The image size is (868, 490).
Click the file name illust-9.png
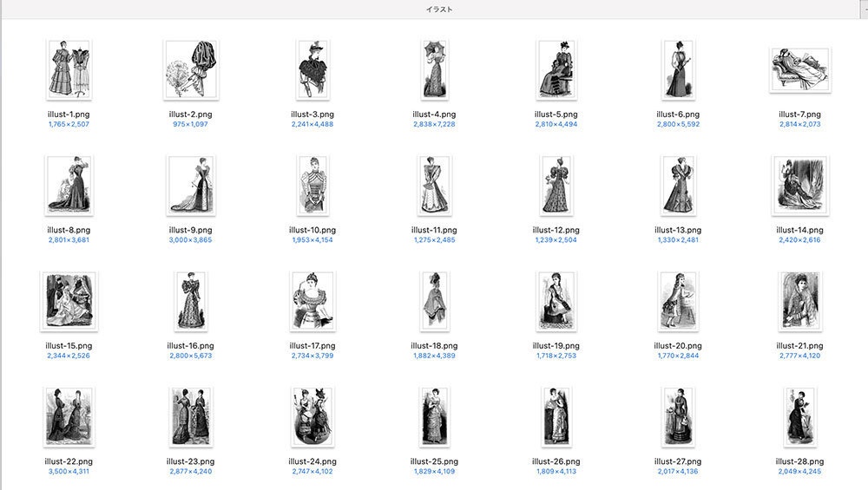(190, 230)
